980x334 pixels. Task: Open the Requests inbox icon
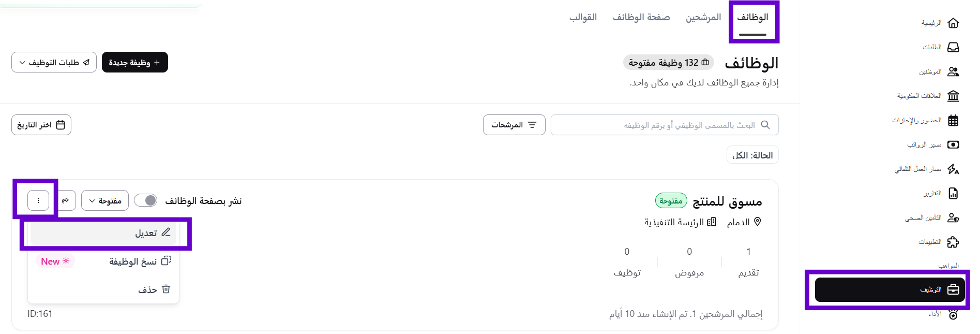[953, 48]
